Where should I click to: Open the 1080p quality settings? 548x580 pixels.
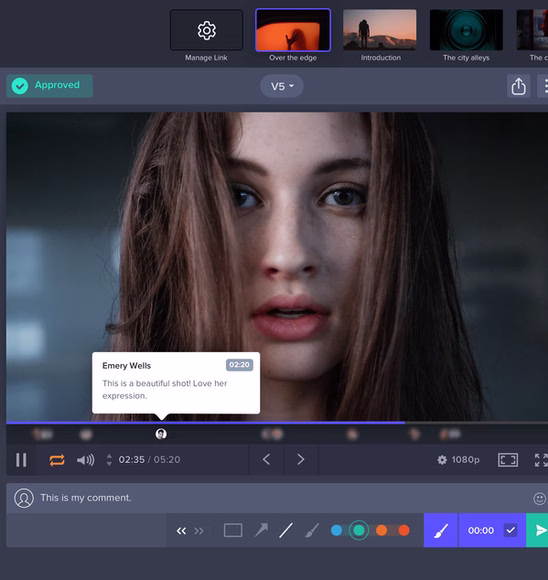tap(458, 460)
